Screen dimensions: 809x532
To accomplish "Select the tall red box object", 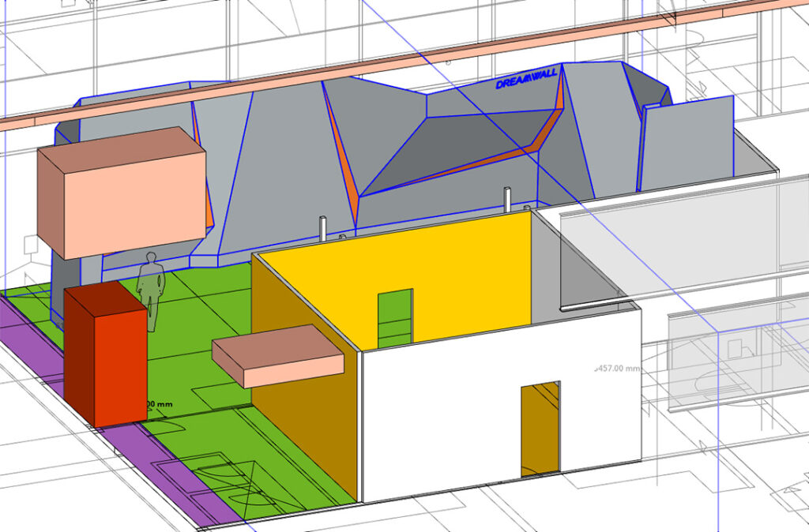I will [x=106, y=354].
